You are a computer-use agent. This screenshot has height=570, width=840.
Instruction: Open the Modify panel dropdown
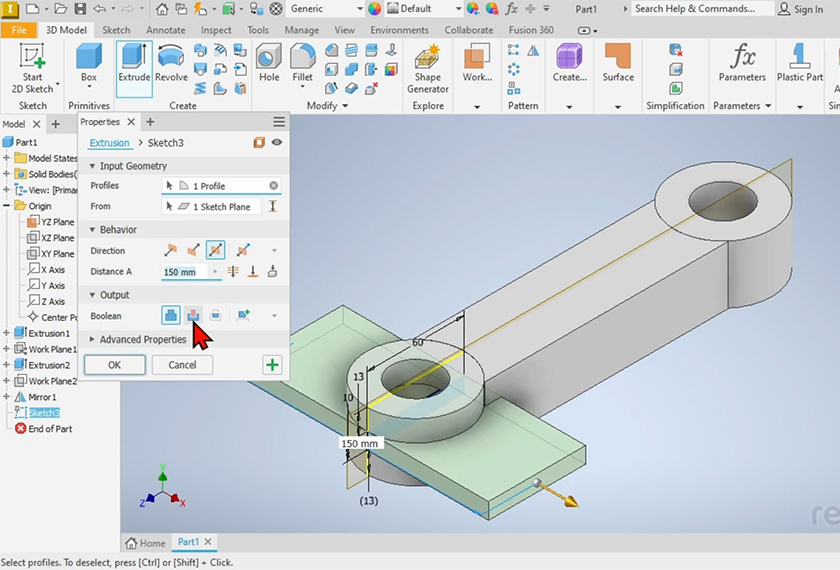click(345, 106)
